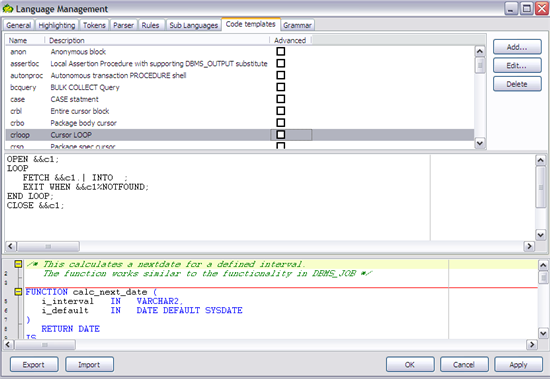Collapse the FUNCTION calc_next_date fold marker
The width and height of the screenshot is (550, 379).
[x=18, y=292]
